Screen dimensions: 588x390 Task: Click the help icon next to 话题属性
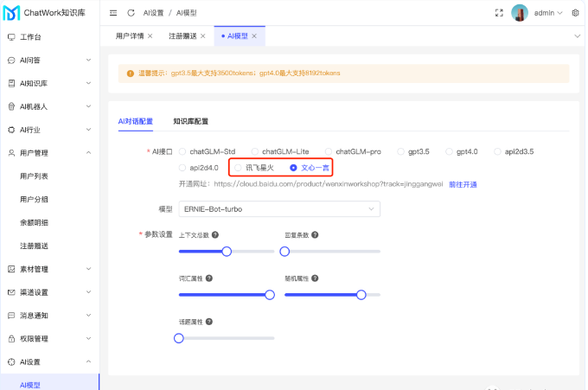(x=209, y=323)
